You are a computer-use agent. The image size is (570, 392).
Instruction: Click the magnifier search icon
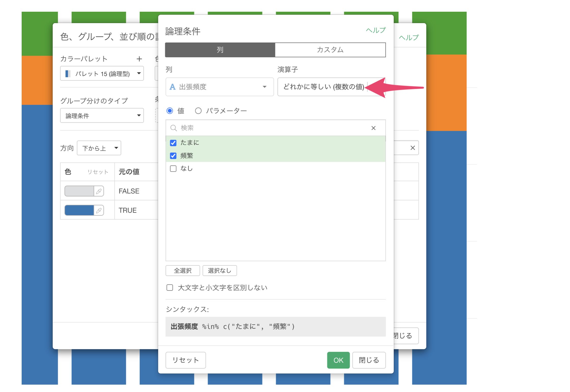[173, 128]
